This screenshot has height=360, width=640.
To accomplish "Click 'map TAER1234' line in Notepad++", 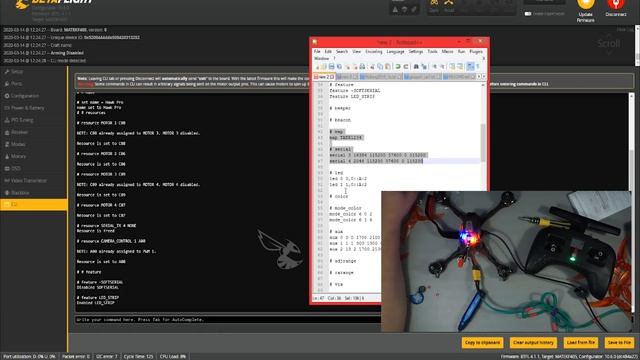I will pyautogui.click(x=345, y=138).
